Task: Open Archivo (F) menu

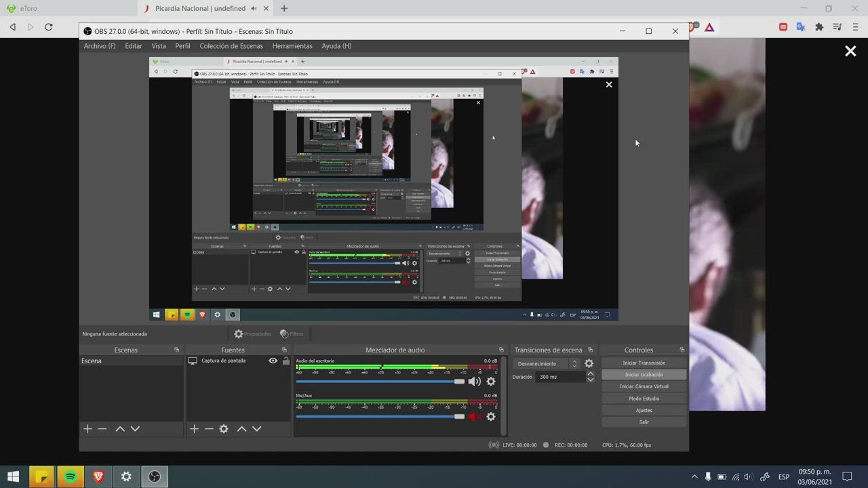Action: (x=100, y=46)
